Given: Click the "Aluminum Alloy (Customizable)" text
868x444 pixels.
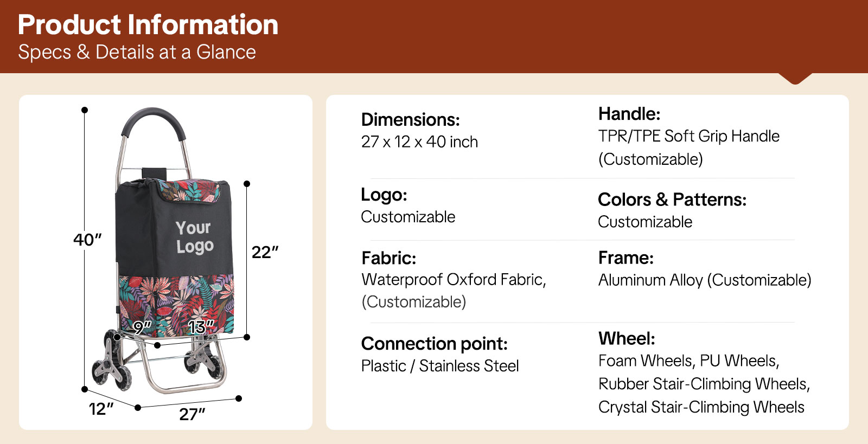Looking at the screenshot, I should click(x=704, y=280).
